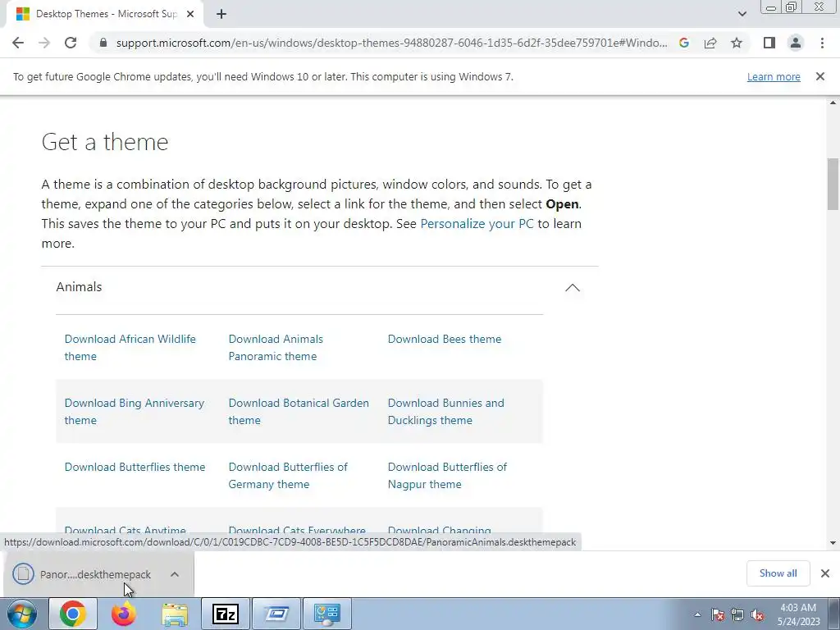Download Botanical Garden theme
The image size is (840, 630).
(x=299, y=412)
